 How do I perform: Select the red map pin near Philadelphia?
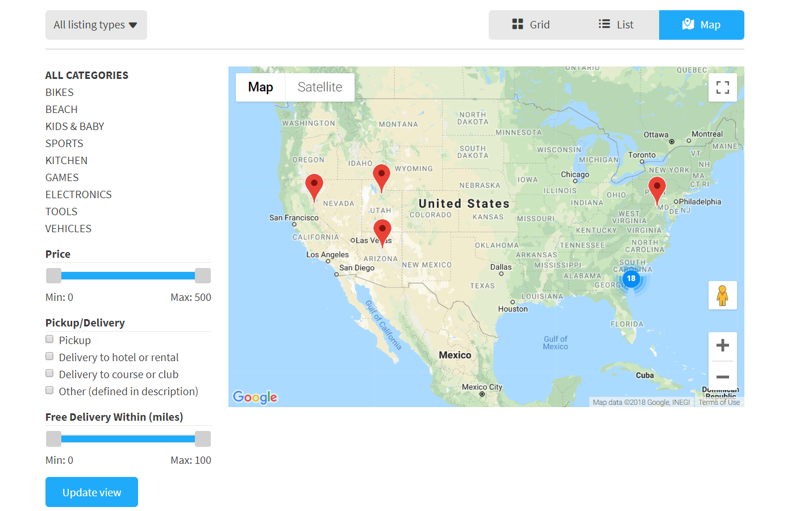coord(657,190)
